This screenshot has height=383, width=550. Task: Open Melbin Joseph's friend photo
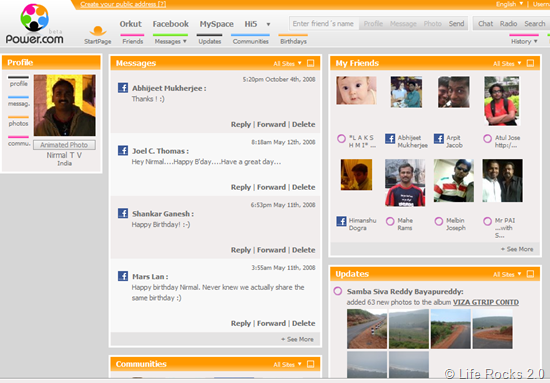click(454, 180)
